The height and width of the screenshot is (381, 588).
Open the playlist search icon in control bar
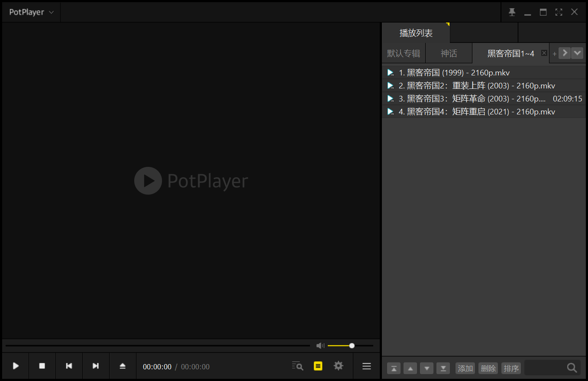(x=297, y=366)
